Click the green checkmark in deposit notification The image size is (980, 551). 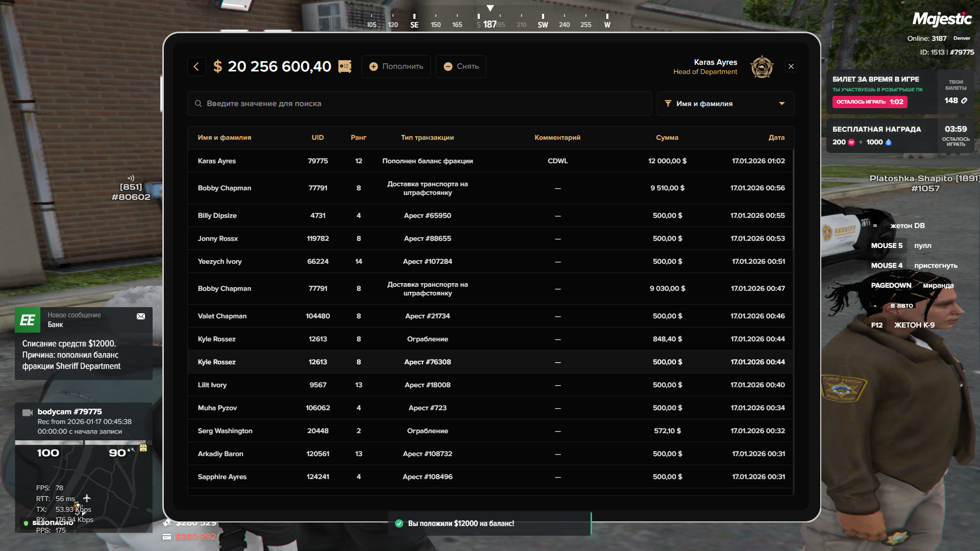(399, 523)
